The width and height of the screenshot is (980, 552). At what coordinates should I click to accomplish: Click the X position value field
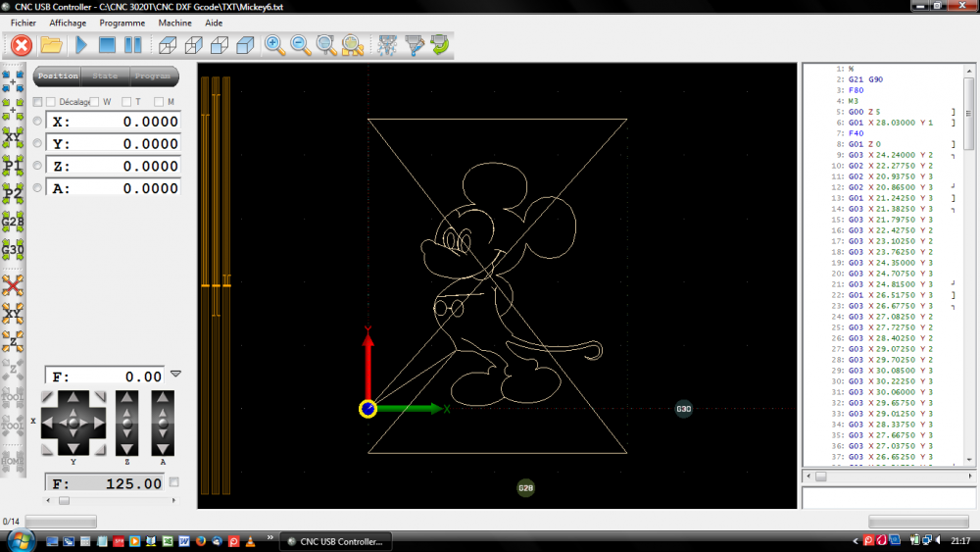tap(113, 122)
